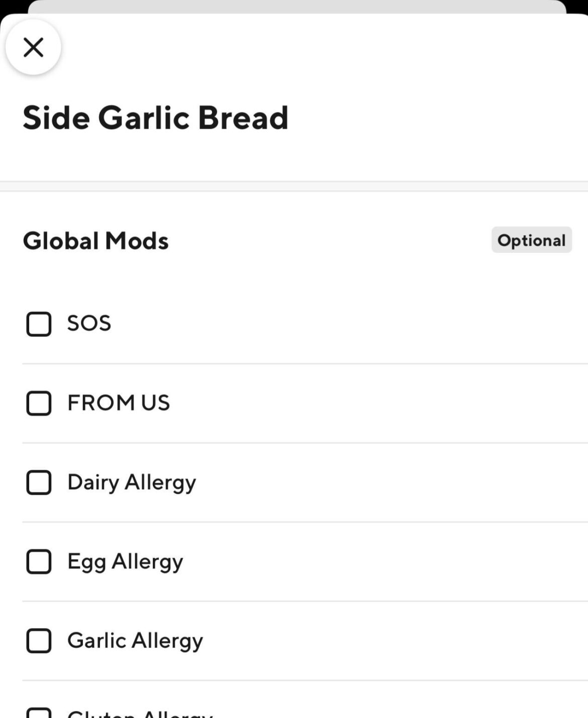The height and width of the screenshot is (718, 588).
Task: Enable the SOS checkbox
Action: click(39, 324)
